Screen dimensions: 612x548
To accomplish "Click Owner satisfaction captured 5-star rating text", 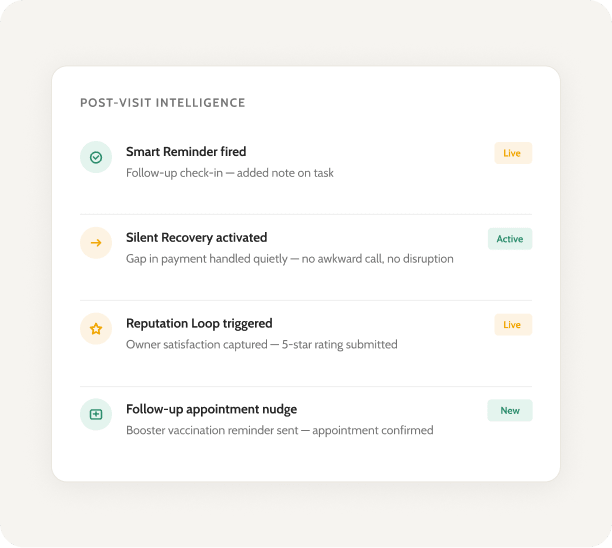I will [262, 345].
